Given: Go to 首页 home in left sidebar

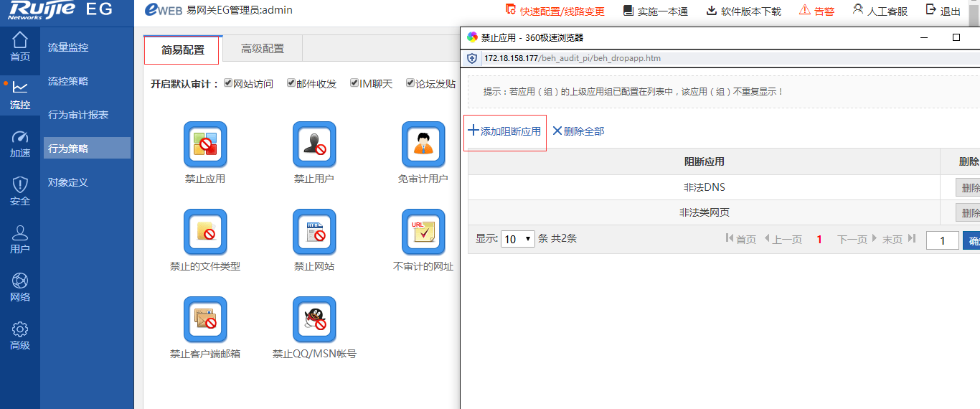Looking at the screenshot, I should click(20, 47).
